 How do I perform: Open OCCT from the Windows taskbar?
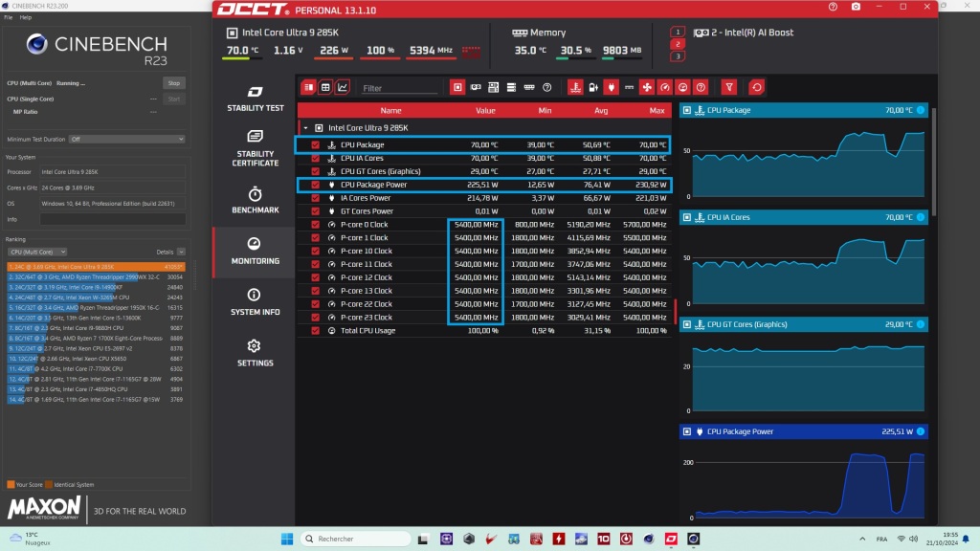click(671, 539)
